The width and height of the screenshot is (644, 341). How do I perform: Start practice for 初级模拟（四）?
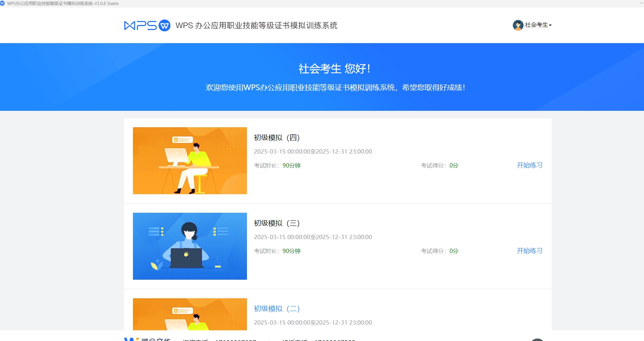point(530,165)
